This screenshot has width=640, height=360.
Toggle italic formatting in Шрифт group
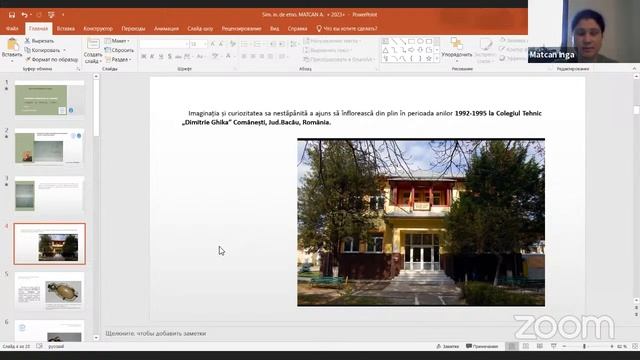pos(152,56)
